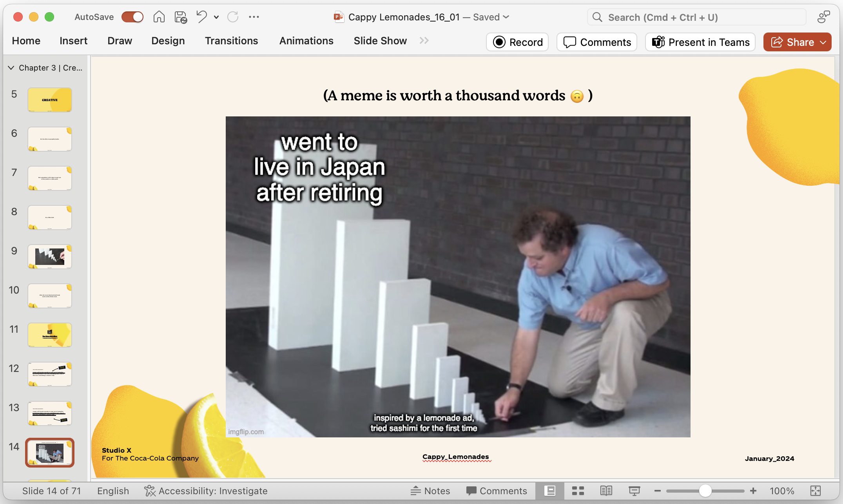Open the Draw tab
The image size is (843, 504).
click(120, 41)
